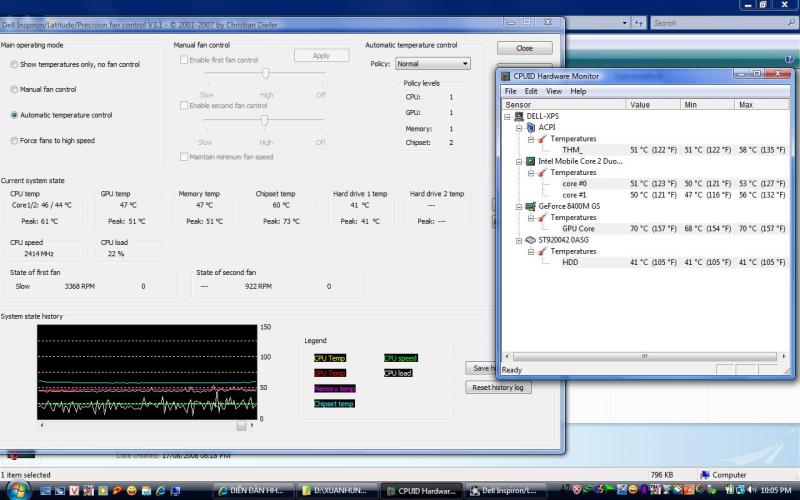Choose the Manual fan control mode
The width and height of the screenshot is (800, 500).
point(14,89)
